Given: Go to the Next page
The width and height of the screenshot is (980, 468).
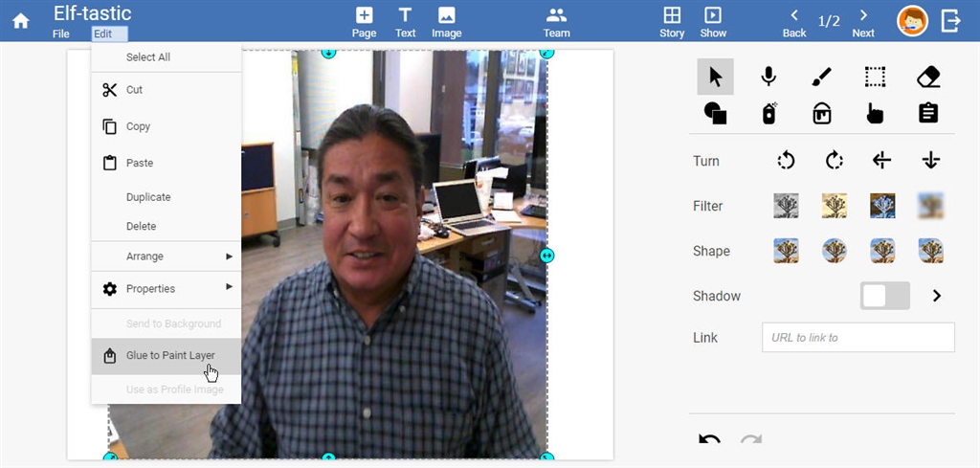Looking at the screenshot, I should (x=863, y=23).
